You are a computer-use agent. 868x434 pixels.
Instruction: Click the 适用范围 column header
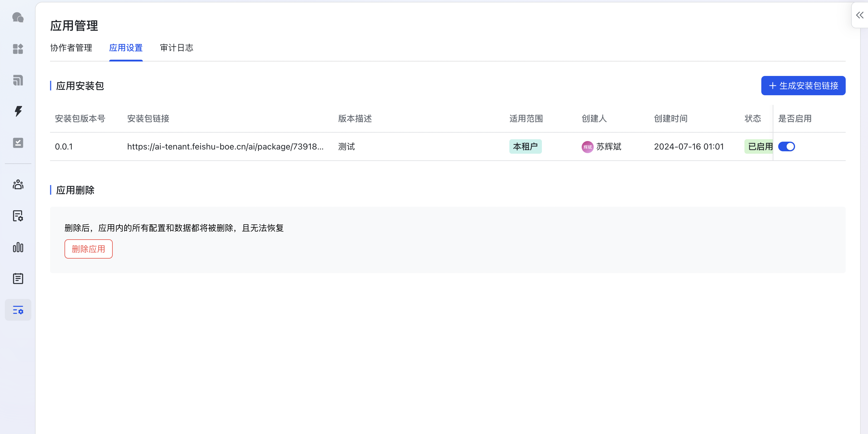point(526,119)
